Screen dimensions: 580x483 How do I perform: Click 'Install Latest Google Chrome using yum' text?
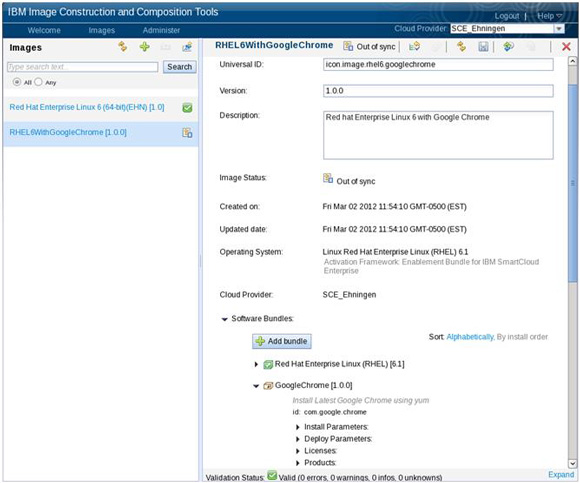pos(361,401)
